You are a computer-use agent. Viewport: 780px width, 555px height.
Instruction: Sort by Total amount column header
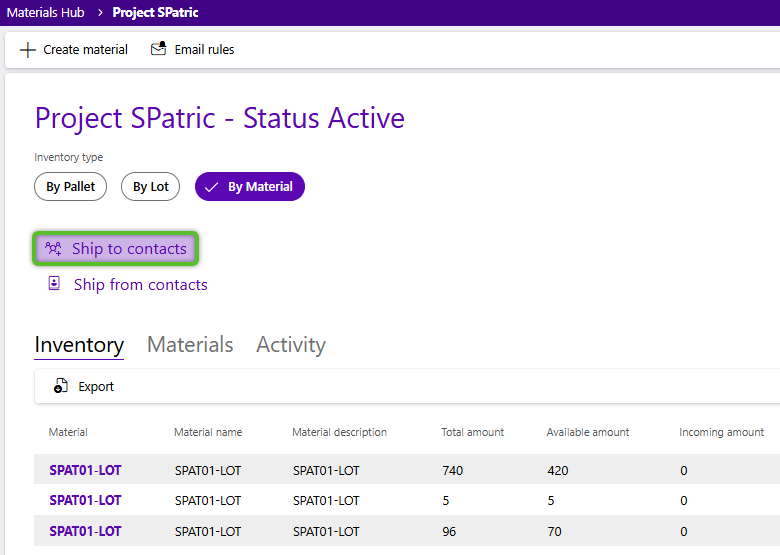(x=472, y=433)
